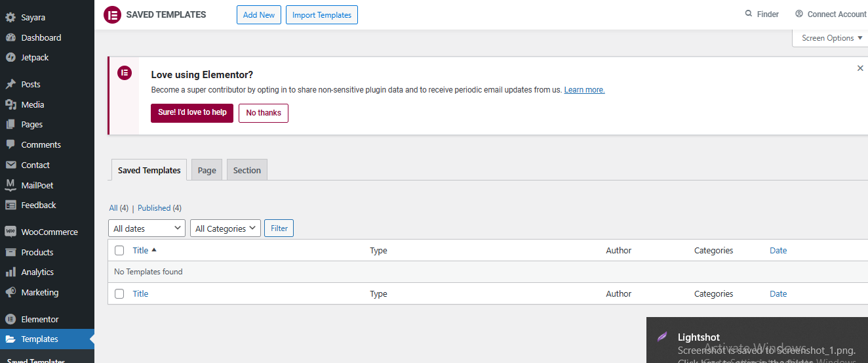
Task: Click the Type column header text
Action: click(378, 250)
